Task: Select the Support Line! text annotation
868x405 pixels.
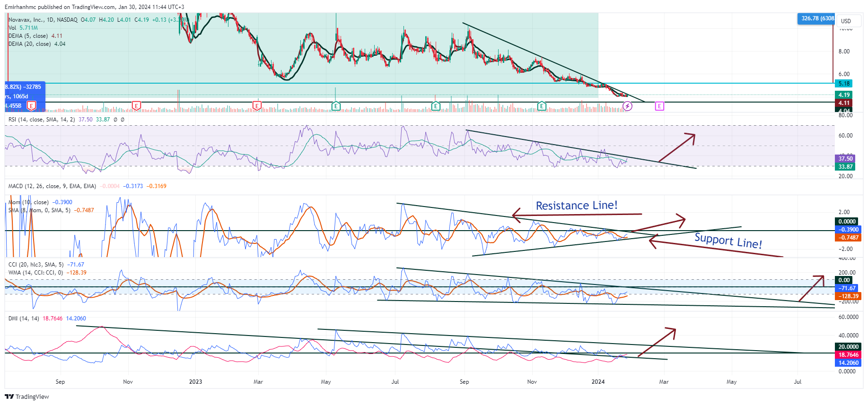Action: tap(728, 241)
